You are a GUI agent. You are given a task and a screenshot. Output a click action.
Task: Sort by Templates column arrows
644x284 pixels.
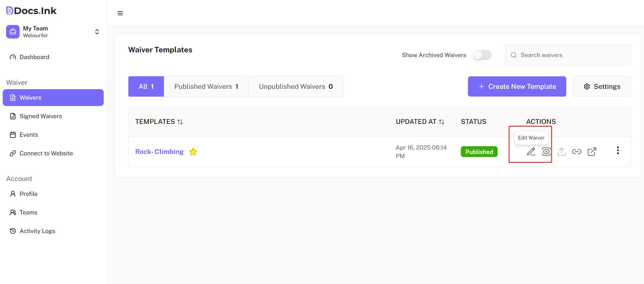180,122
